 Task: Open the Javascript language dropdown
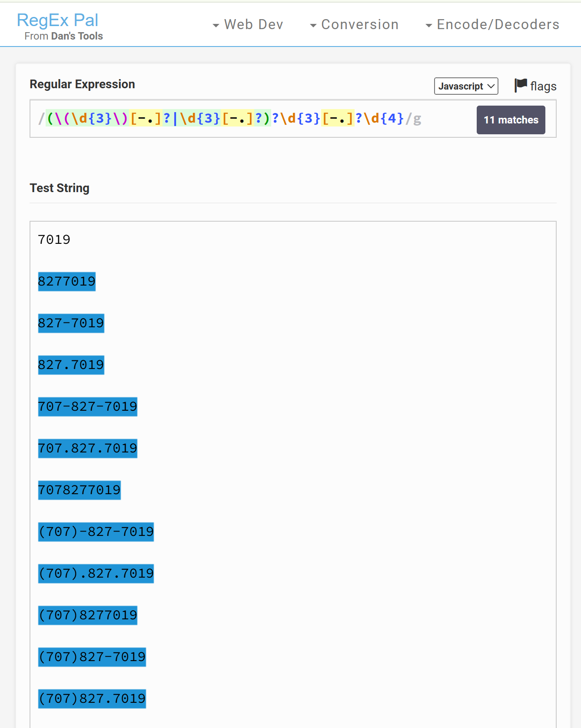coord(466,86)
